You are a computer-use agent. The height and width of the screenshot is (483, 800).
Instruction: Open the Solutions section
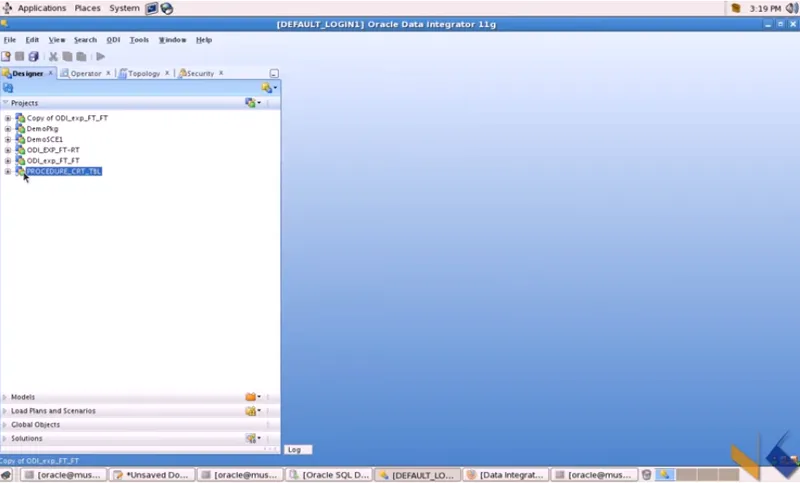pos(27,438)
